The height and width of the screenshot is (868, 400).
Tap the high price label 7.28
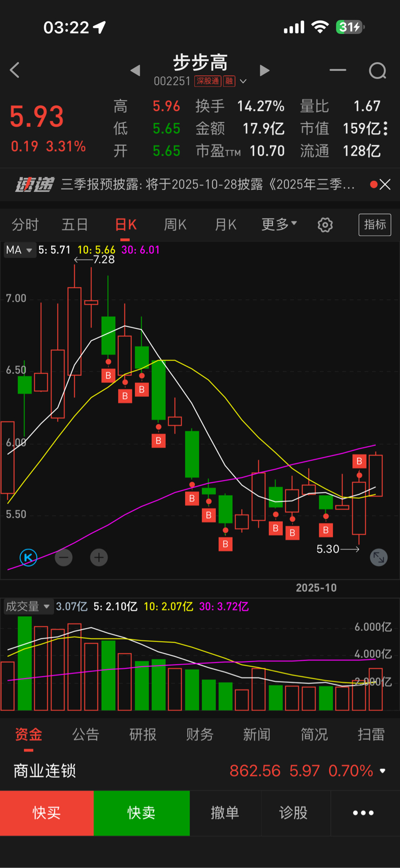104,260
